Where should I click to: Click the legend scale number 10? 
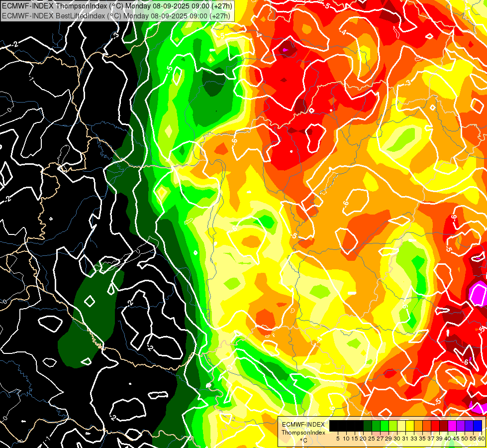(346, 439)
